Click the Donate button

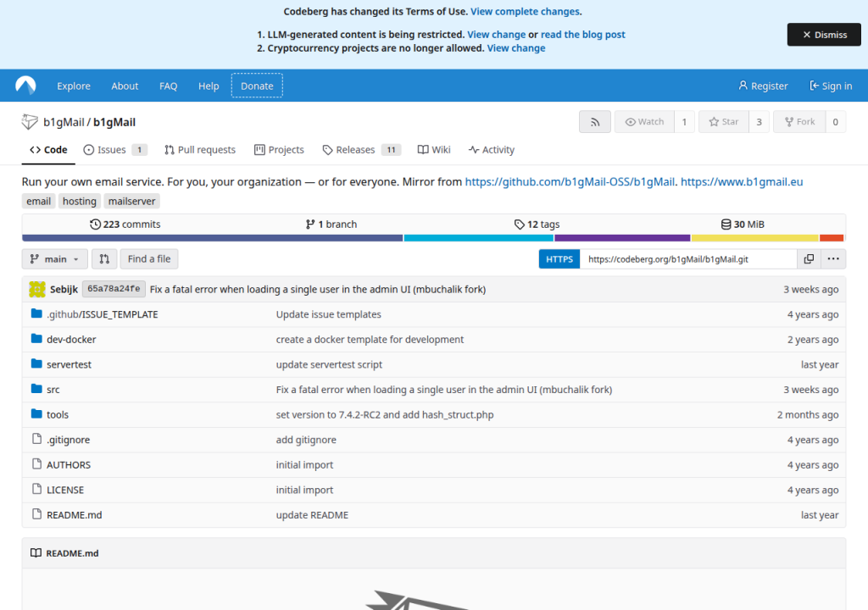coord(257,86)
